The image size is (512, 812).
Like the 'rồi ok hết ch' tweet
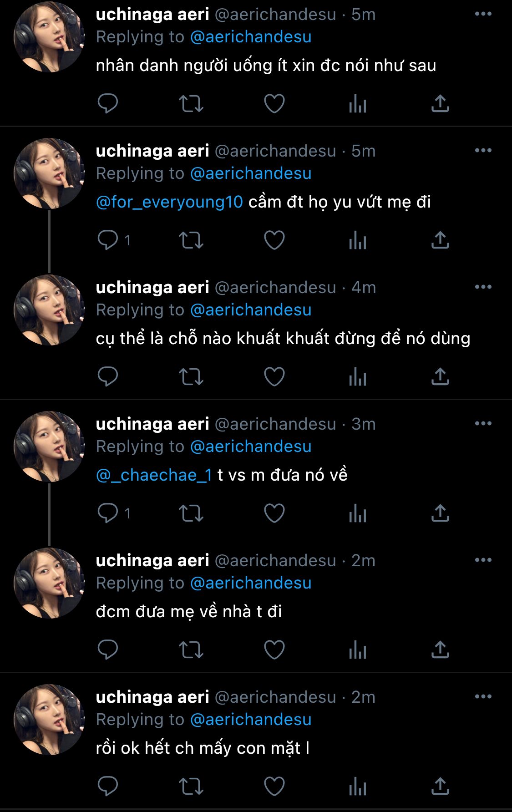click(274, 787)
